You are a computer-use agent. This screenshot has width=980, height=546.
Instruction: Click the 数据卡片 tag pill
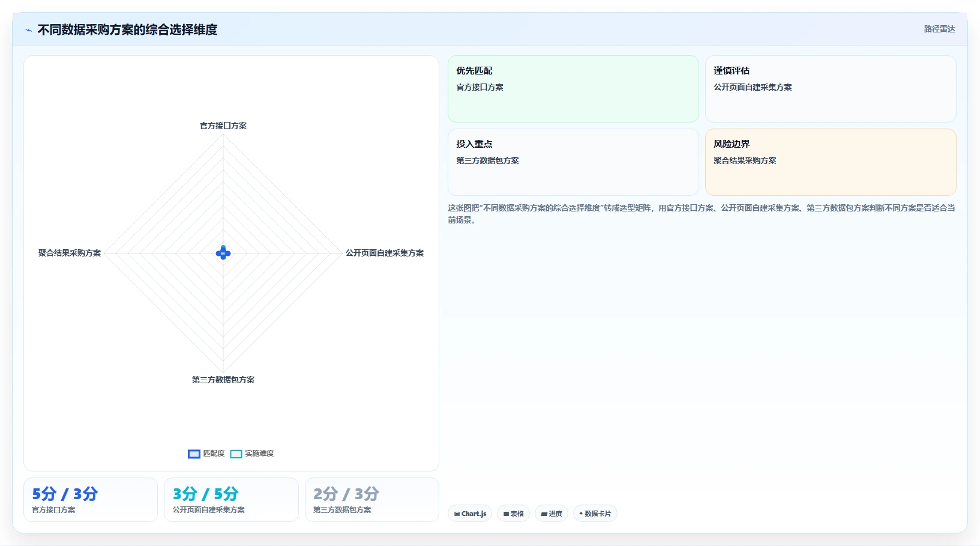pos(595,514)
